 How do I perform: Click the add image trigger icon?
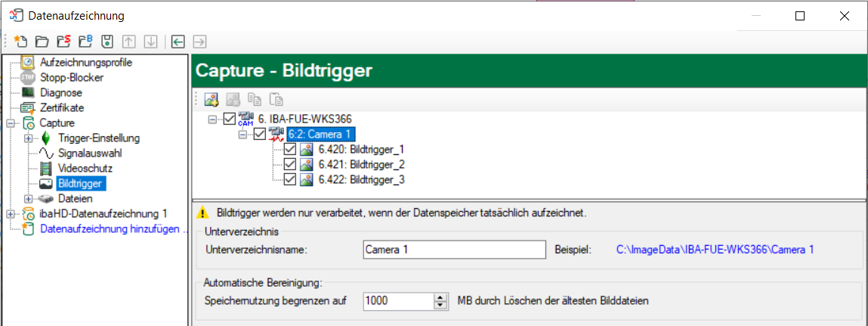tap(211, 100)
